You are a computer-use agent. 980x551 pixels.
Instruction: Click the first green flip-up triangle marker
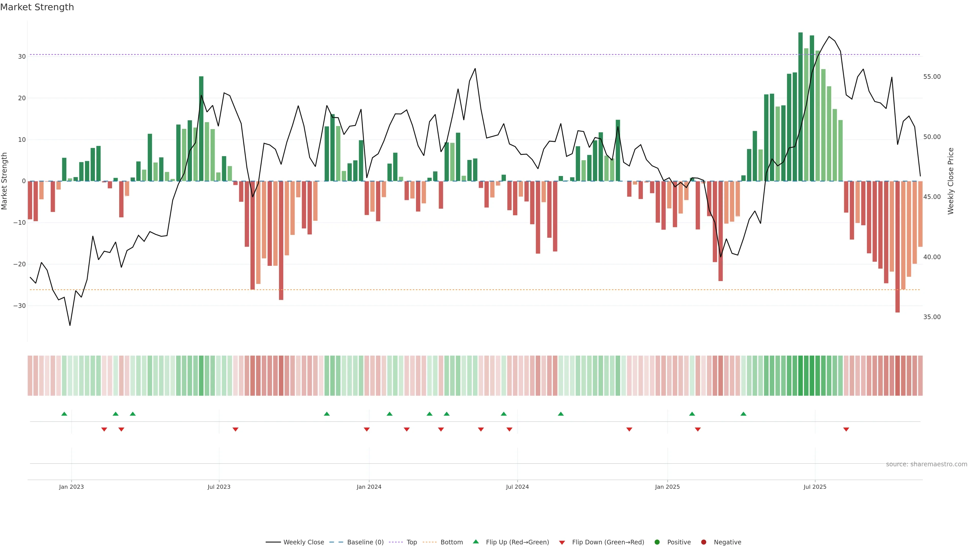coord(64,414)
